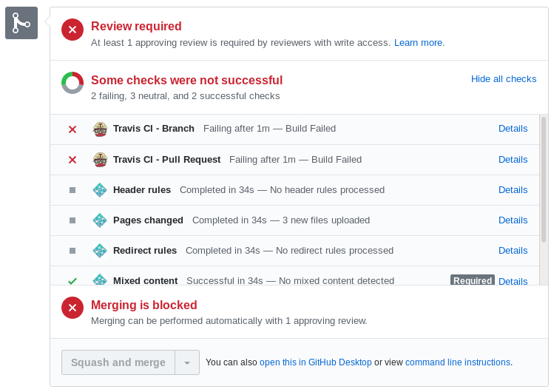Click the red X icon beside Merging is blocked

(x=72, y=308)
